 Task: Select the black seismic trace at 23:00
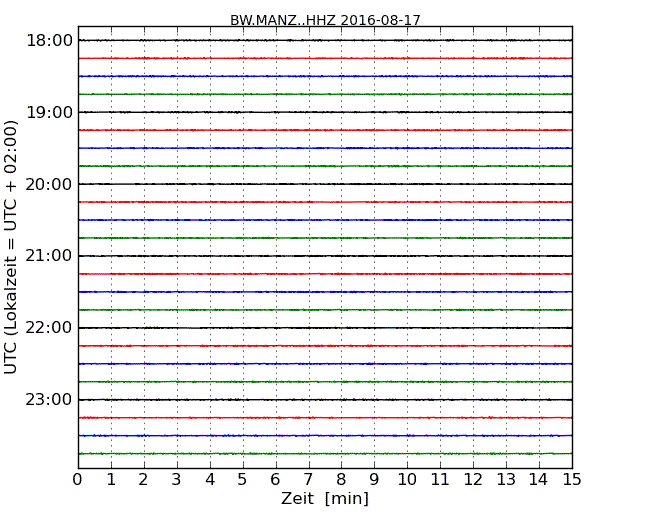pyautogui.click(x=325, y=400)
